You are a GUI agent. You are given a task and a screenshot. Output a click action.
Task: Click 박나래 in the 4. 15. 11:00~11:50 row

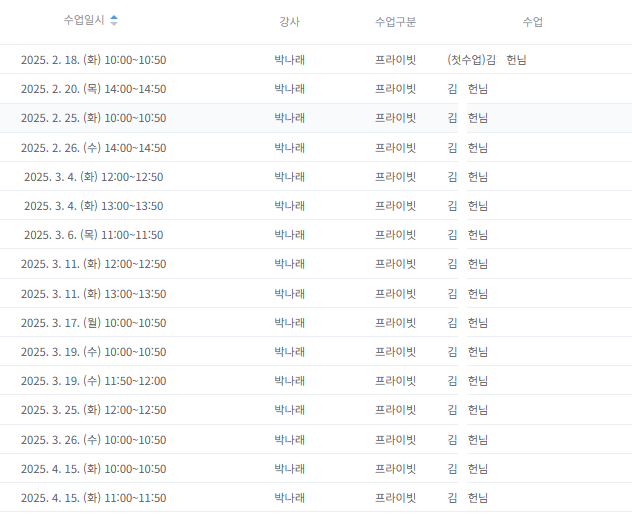pos(289,498)
